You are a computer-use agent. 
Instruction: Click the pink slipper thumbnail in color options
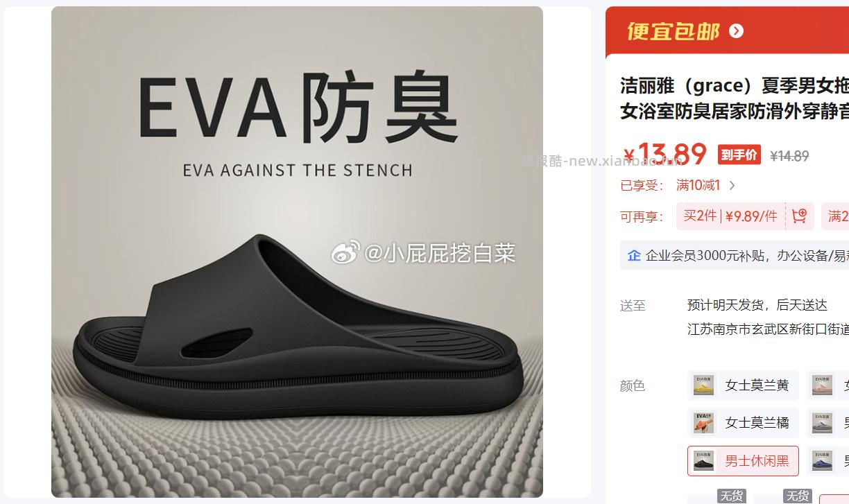coord(823,385)
